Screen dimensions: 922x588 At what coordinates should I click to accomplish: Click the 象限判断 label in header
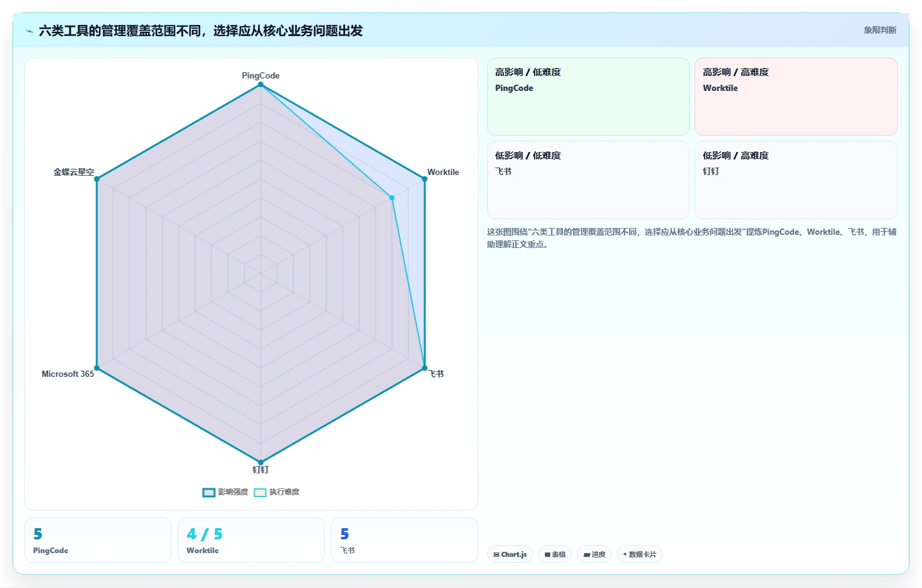(x=880, y=30)
